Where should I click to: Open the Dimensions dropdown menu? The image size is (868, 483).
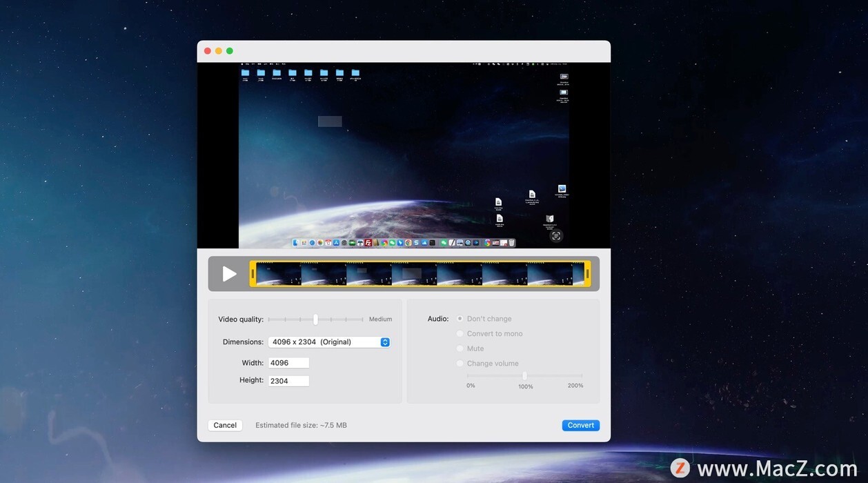click(329, 342)
